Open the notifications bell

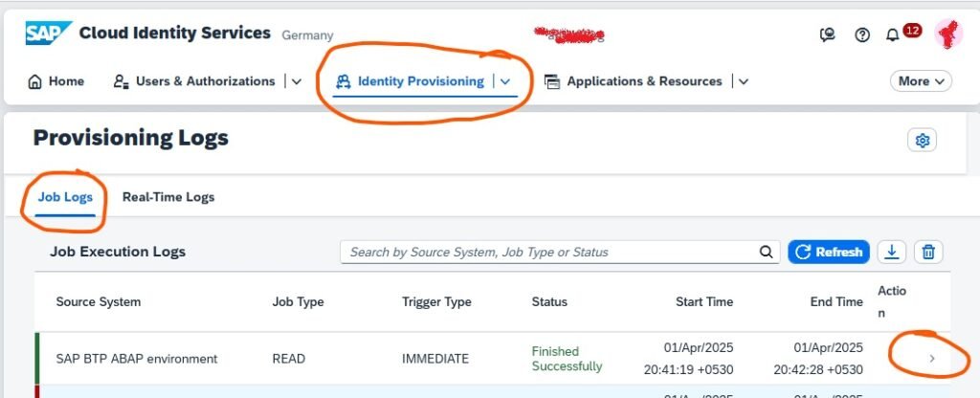pyautogui.click(x=893, y=35)
